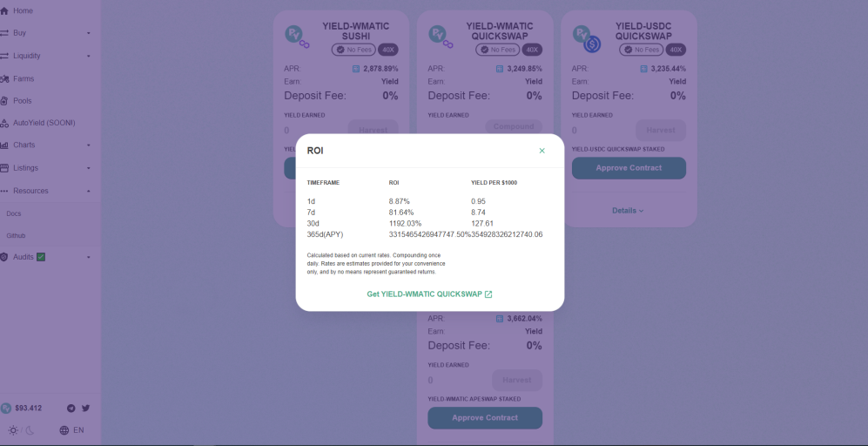This screenshot has height=446, width=868.
Task: Click the Resources three-dots icon
Action: [x=4, y=191]
